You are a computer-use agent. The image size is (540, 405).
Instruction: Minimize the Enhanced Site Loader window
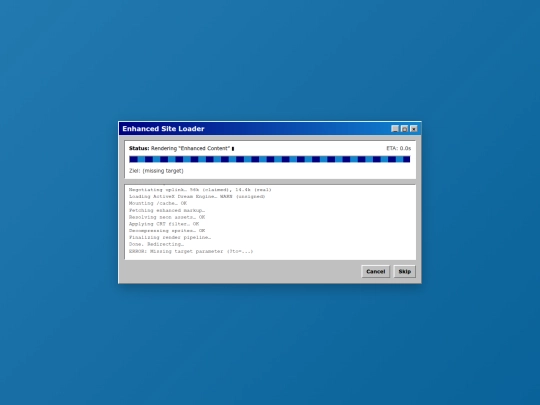coord(395,129)
